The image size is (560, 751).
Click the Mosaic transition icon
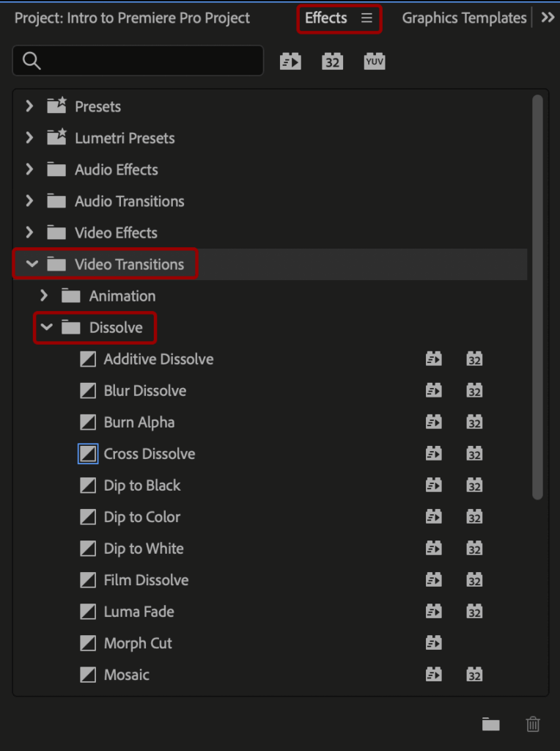pyautogui.click(x=87, y=675)
